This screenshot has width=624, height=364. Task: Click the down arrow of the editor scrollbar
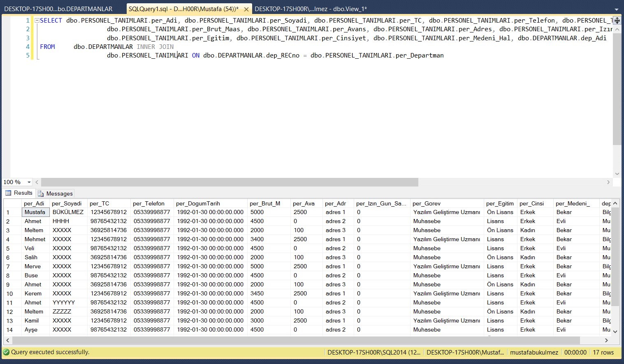pyautogui.click(x=617, y=173)
